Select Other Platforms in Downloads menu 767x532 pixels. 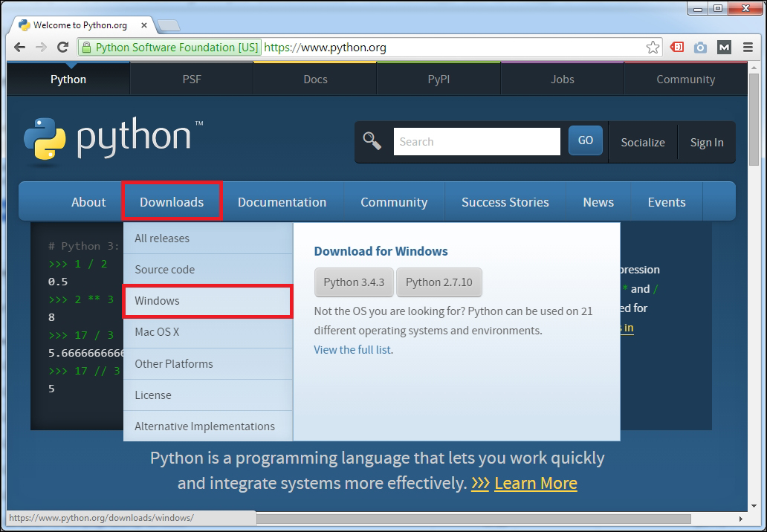pos(208,364)
